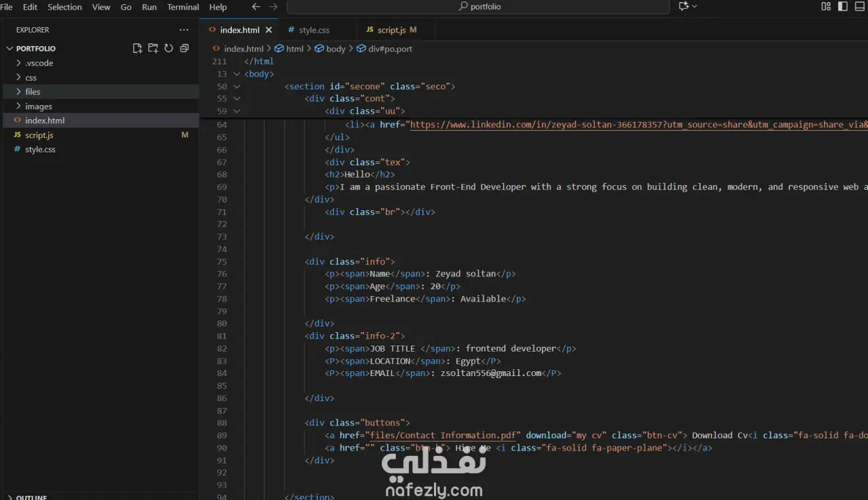Fold the div class cont at line 55
The width and height of the screenshot is (868, 500).
237,99
